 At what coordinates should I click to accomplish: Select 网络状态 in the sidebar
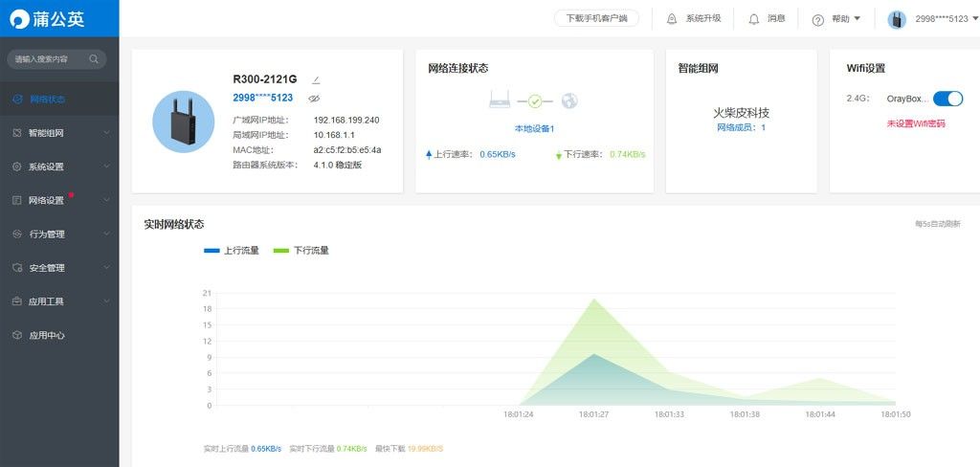[47, 100]
